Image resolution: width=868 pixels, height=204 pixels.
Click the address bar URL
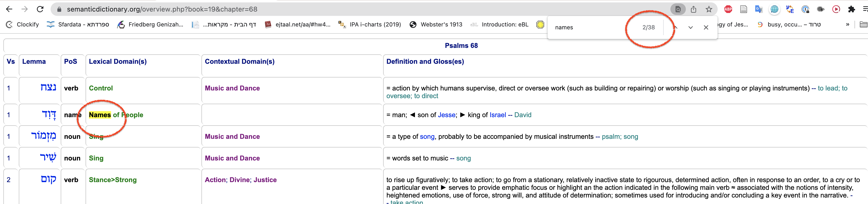[x=162, y=9]
